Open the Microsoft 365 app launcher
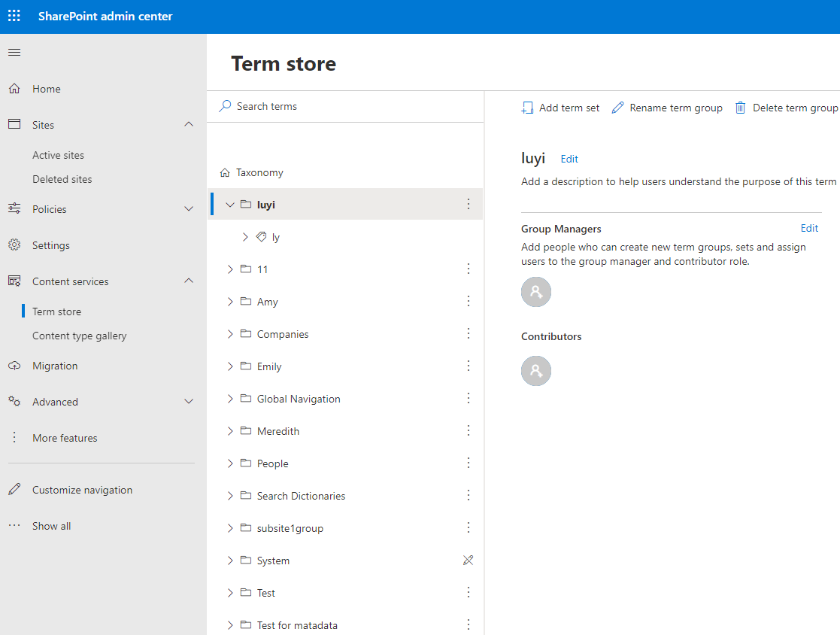Viewport: 840px width, 635px height. [x=14, y=15]
